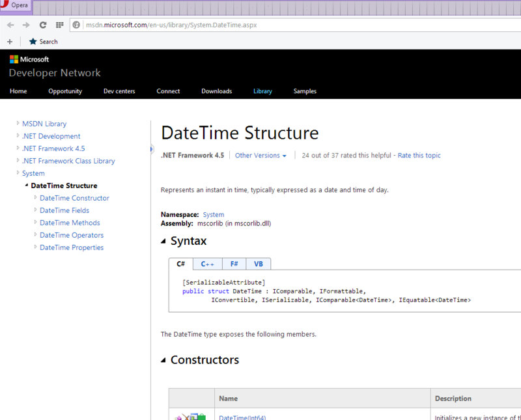Image resolution: width=521 pixels, height=420 pixels.
Task: Open MSDN Library link
Action: (44, 124)
